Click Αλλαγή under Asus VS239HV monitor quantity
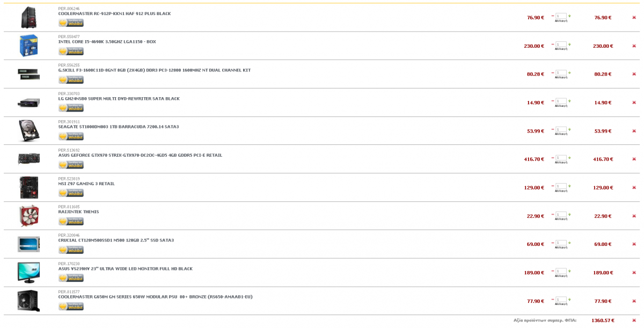 (561, 276)
